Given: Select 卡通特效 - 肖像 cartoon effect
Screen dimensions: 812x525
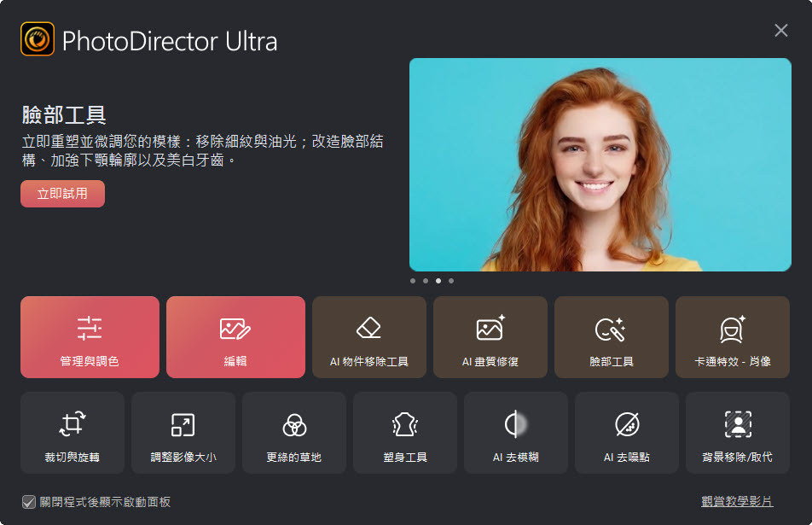Looking at the screenshot, I should pyautogui.click(x=732, y=336).
